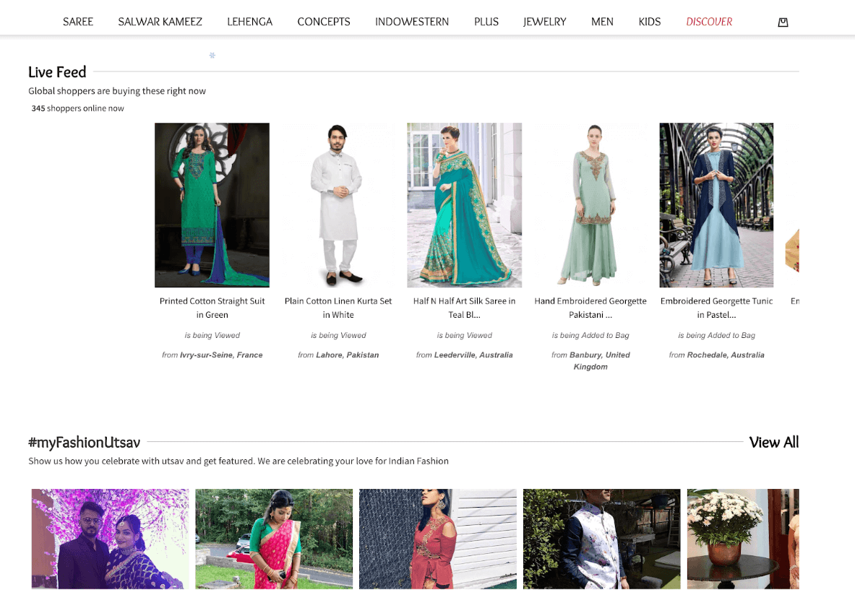Image resolution: width=855 pixels, height=616 pixels.
Task: Open Printed Cotton Straight Suit in Green image
Action: coord(212,205)
